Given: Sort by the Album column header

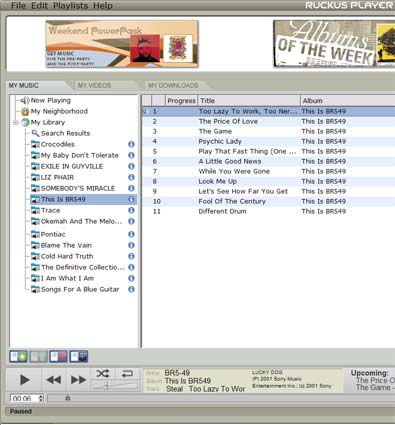Looking at the screenshot, I should (348, 101).
